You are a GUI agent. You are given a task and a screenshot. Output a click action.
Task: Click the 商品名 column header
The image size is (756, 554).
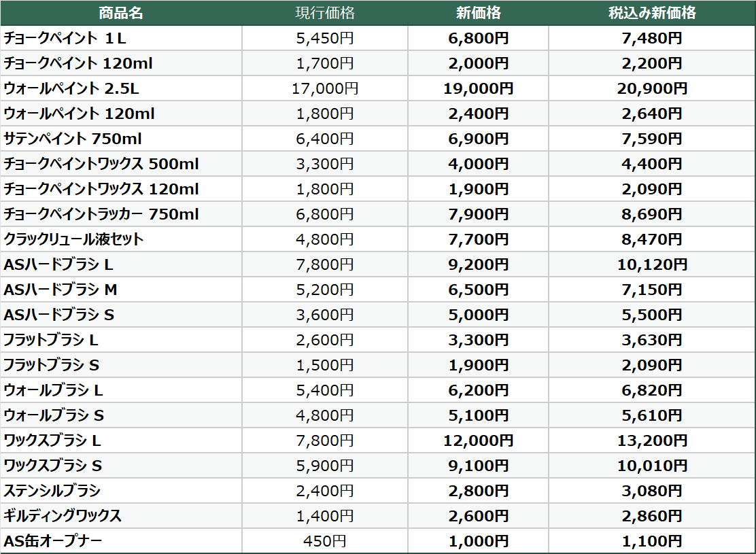120,13
